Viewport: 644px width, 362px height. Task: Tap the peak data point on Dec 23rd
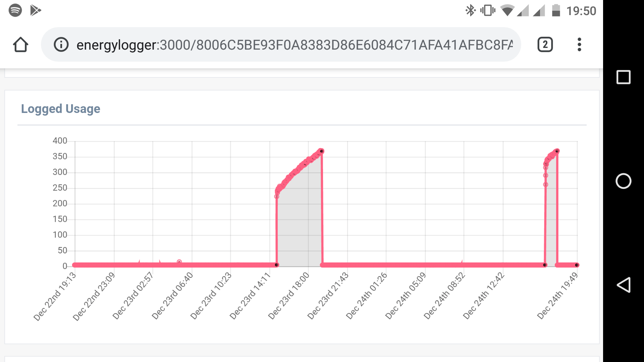322,151
